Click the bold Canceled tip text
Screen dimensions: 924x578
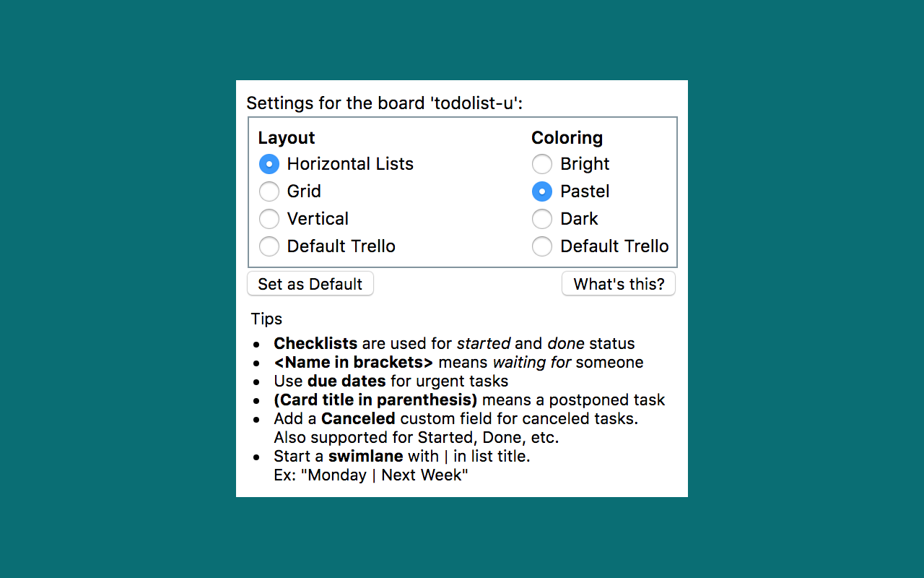point(358,419)
